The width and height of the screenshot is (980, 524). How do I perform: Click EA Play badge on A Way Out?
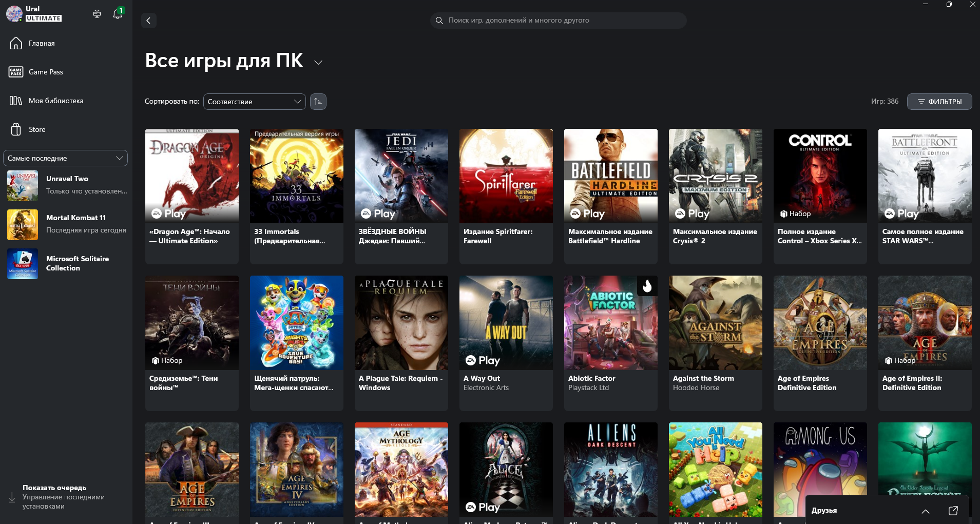[x=483, y=360]
